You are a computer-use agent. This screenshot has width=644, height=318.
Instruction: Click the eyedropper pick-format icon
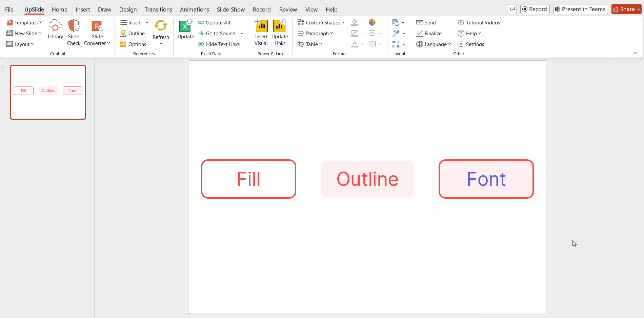[396, 33]
